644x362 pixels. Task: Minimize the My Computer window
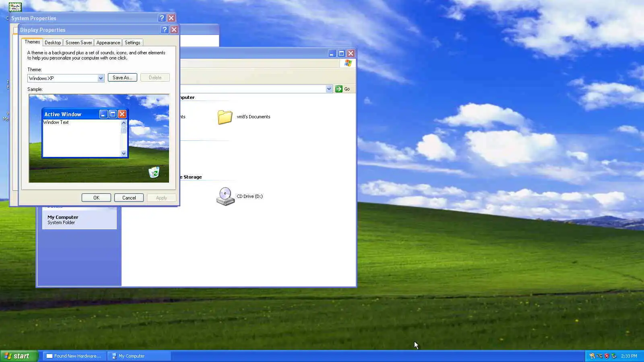click(x=332, y=53)
